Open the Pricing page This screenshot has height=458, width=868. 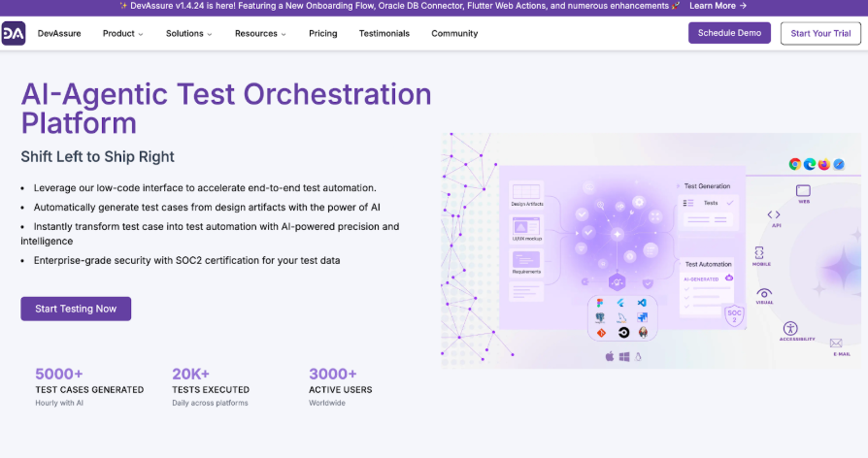click(322, 33)
